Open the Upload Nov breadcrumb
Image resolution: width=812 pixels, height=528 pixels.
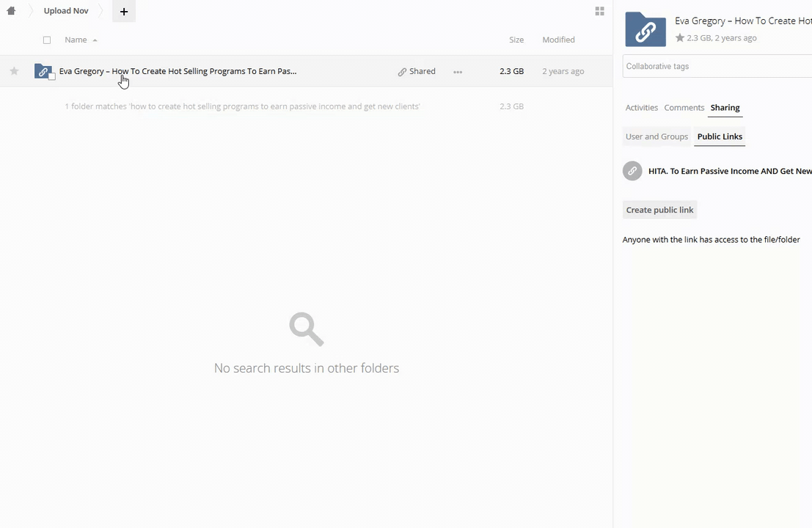click(x=66, y=11)
